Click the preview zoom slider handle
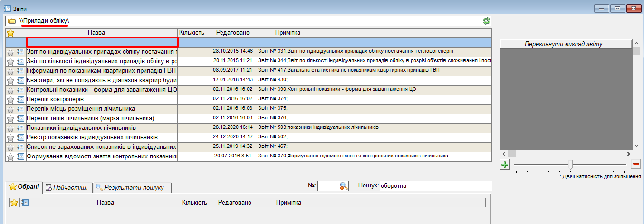The width and height of the screenshot is (644, 224). point(573,164)
